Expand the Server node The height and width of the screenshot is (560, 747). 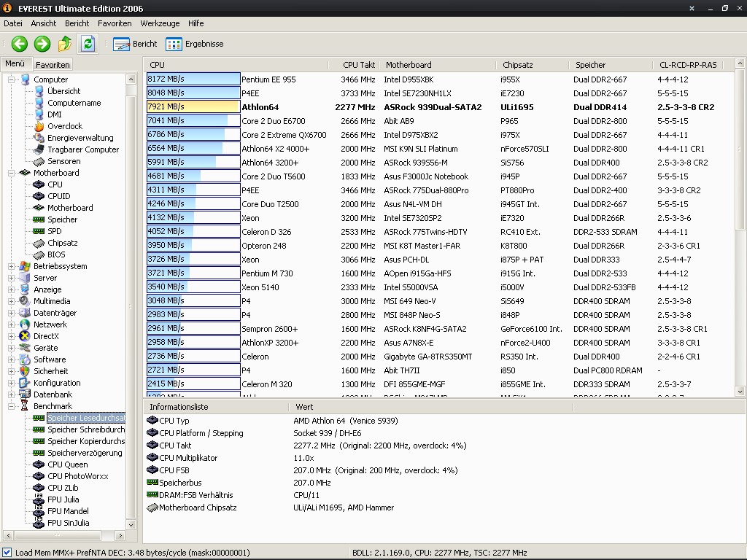pos(11,278)
